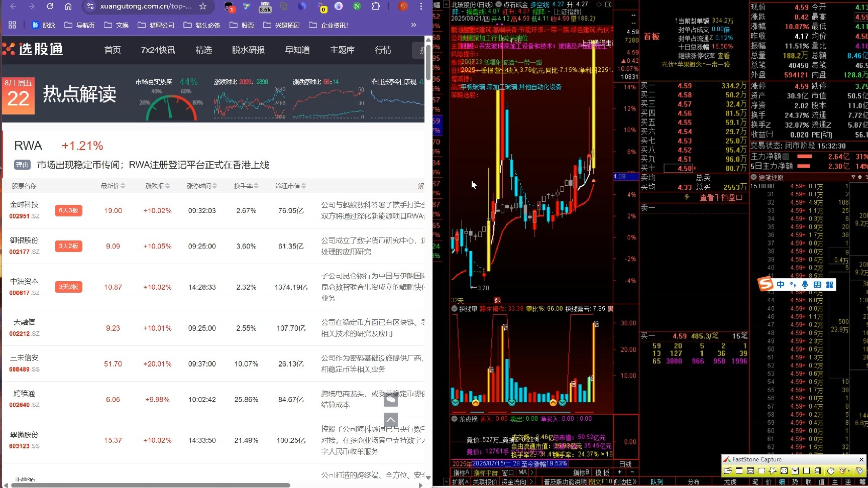
Task: Select 指标平台 tab in trading software
Action: (485, 472)
